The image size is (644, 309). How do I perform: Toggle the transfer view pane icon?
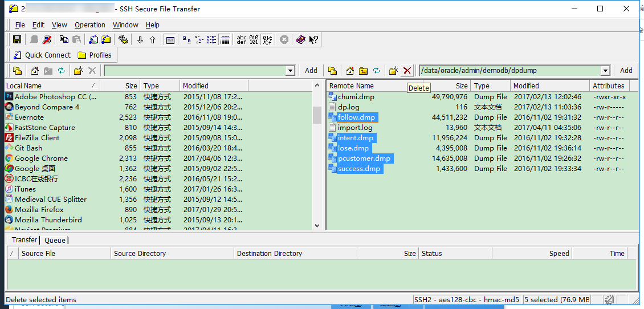click(x=170, y=40)
